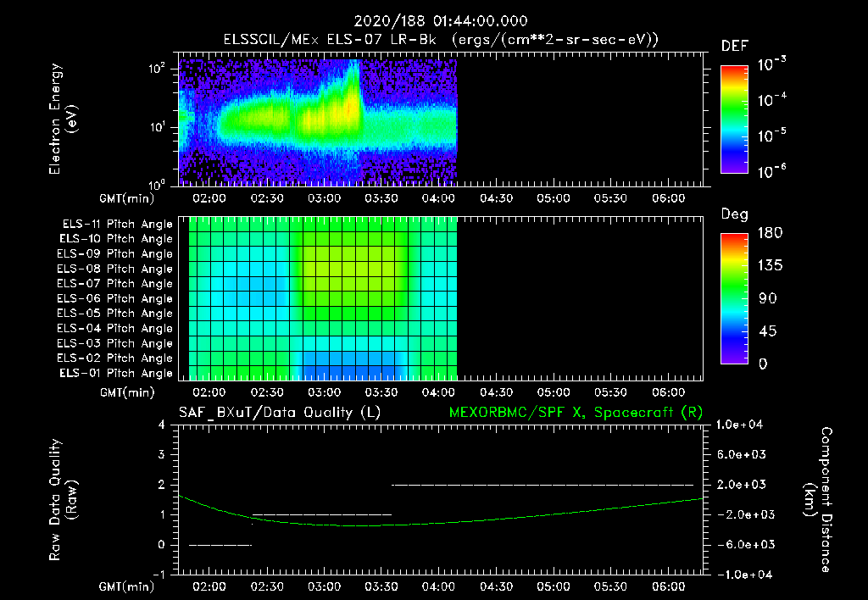Click the quality level 0 white line segment
This screenshot has width=868, height=600.
(220, 545)
